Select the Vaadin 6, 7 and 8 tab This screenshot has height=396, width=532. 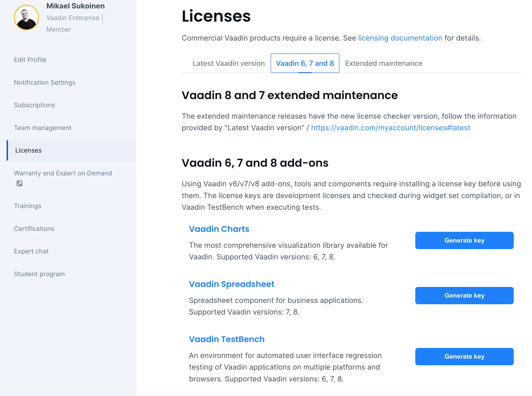(305, 63)
